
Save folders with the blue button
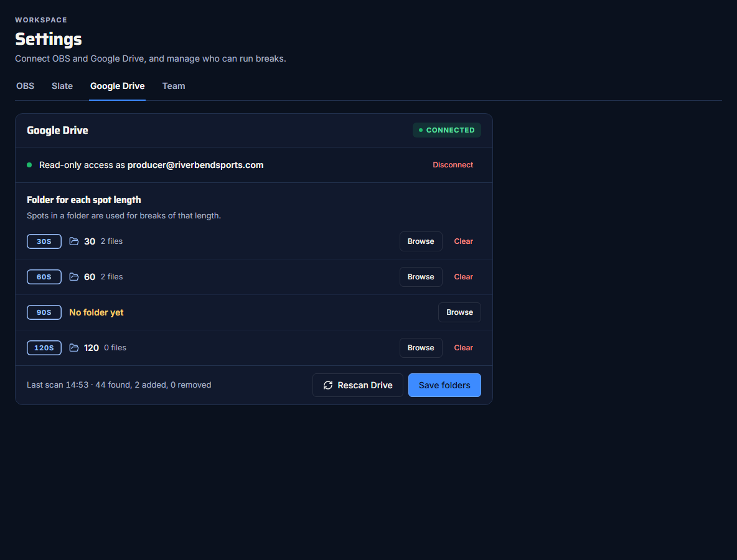[444, 385]
